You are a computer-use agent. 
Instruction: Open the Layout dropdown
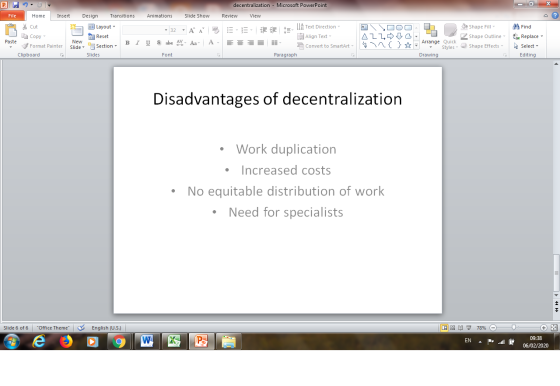[x=102, y=27]
